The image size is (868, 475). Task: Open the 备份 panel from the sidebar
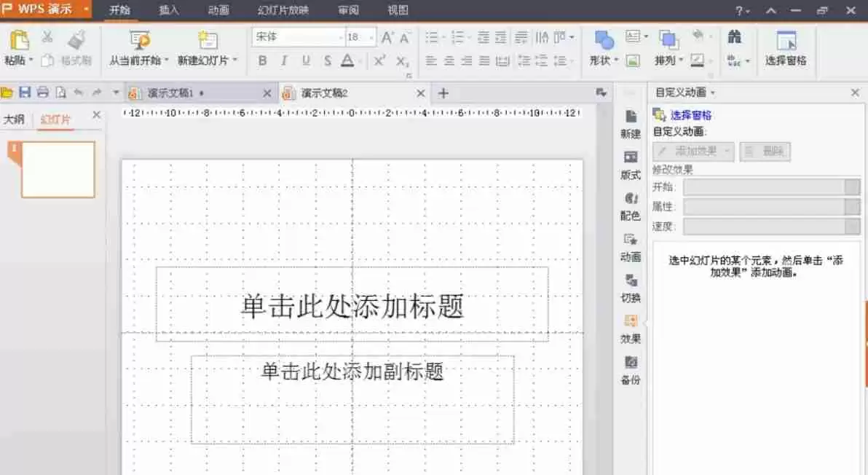(630, 370)
